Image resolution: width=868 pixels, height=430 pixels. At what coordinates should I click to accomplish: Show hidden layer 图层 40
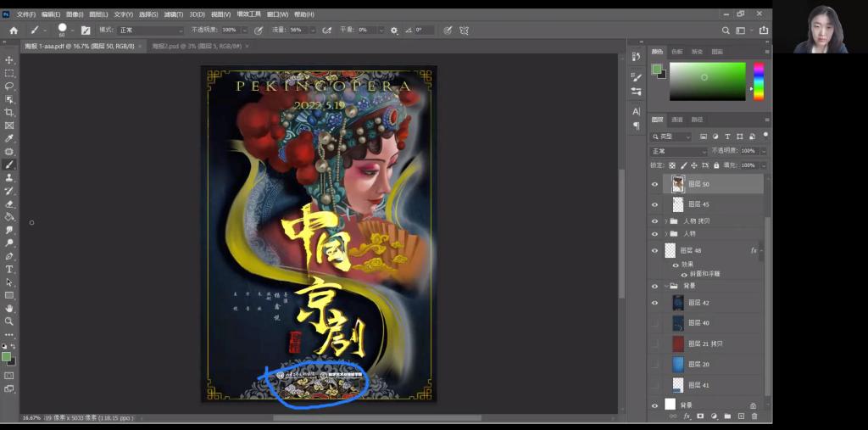coord(654,323)
